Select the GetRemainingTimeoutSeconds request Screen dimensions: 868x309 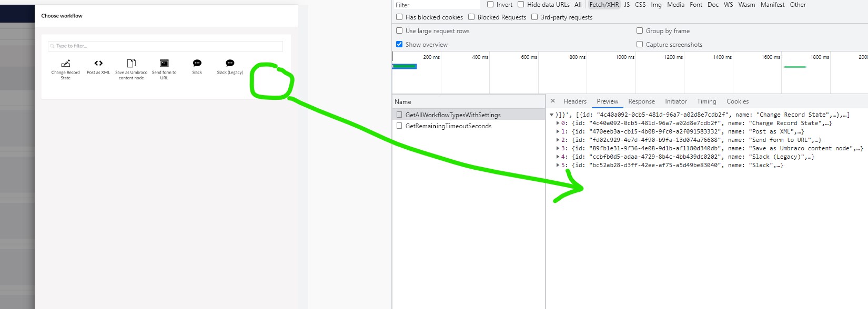[448, 126]
